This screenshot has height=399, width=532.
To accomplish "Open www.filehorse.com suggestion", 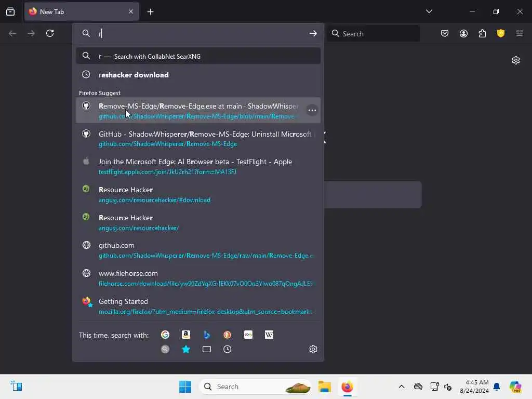I will tap(198, 278).
